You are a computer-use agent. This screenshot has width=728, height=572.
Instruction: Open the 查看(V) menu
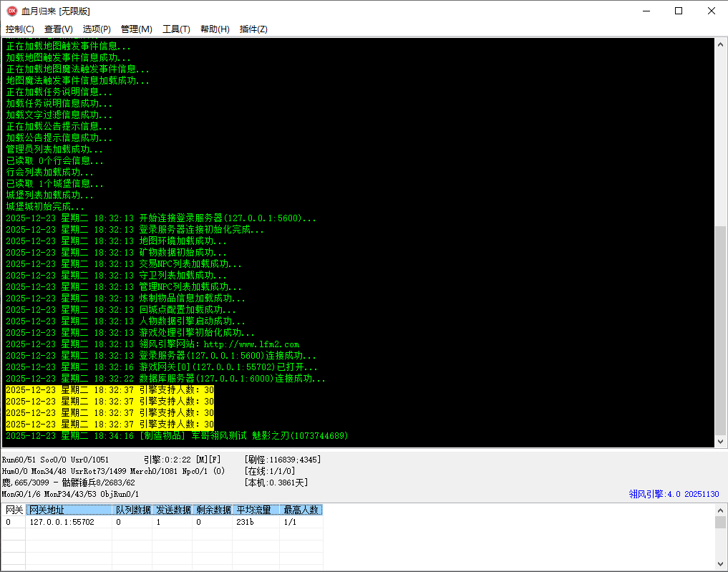pos(59,29)
